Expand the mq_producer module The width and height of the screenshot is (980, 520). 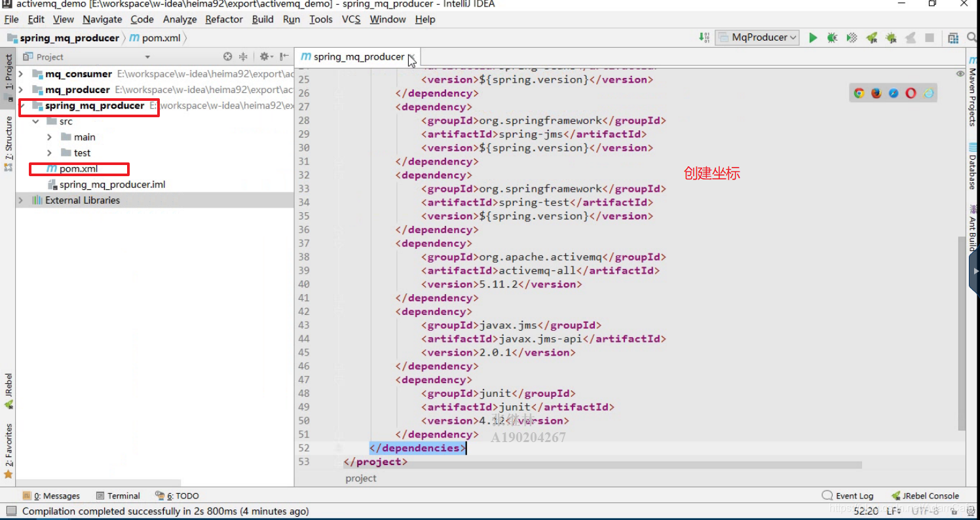point(21,90)
